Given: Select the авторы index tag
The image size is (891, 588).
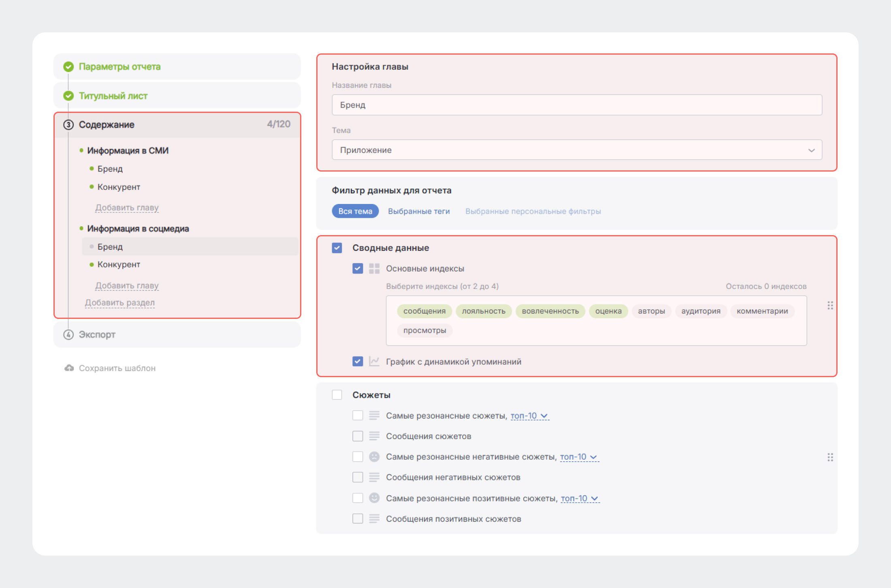Looking at the screenshot, I should click(651, 311).
